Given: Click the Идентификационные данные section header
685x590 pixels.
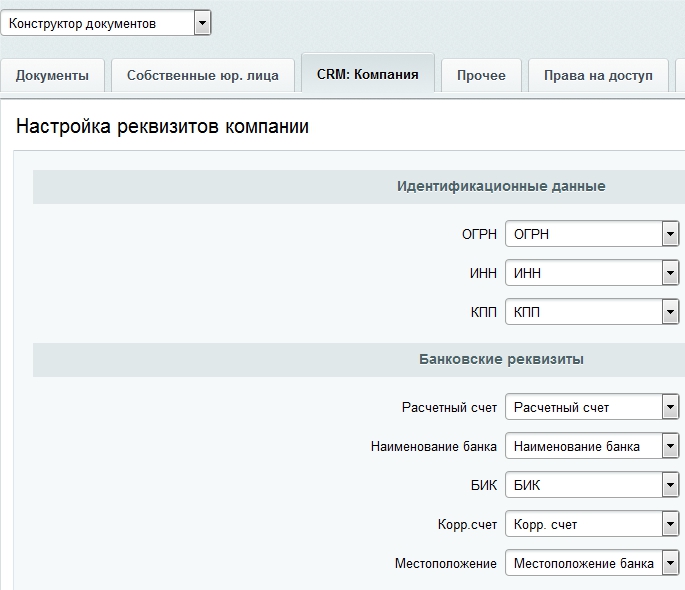Looking at the screenshot, I should pyautogui.click(x=500, y=186).
